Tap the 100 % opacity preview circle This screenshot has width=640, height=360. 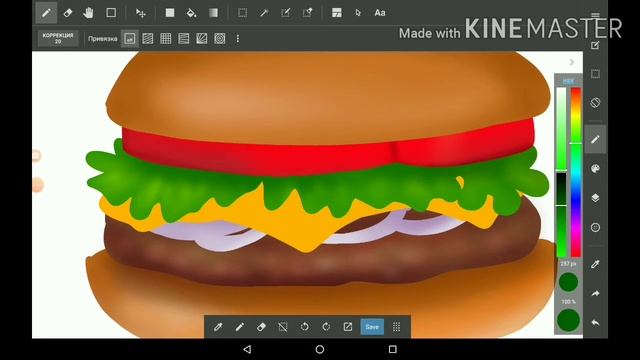[x=568, y=320]
